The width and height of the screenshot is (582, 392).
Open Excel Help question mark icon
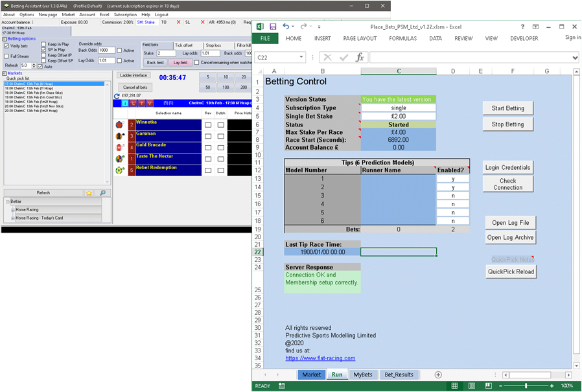522,27
